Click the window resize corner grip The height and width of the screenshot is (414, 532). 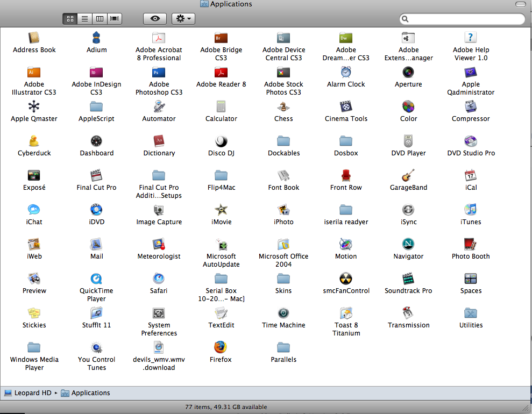tap(526, 408)
